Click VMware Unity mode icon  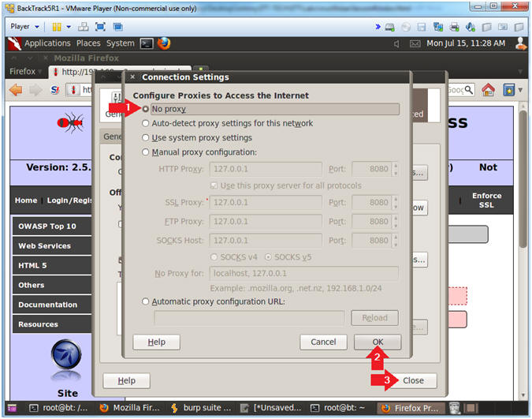point(118,27)
